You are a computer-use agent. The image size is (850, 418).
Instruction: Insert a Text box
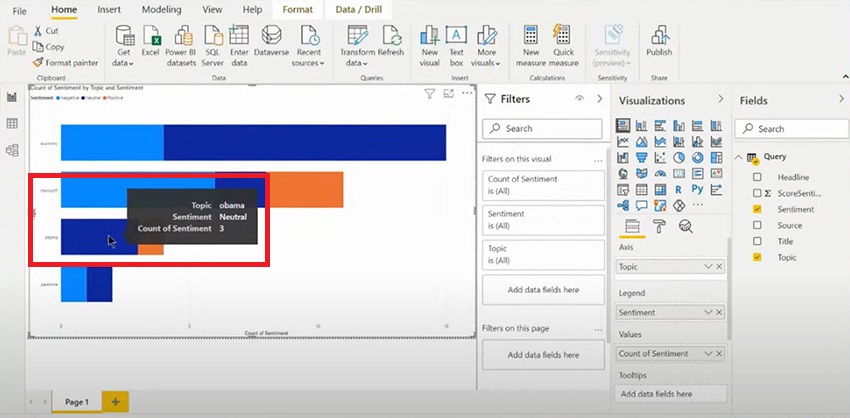tap(456, 46)
